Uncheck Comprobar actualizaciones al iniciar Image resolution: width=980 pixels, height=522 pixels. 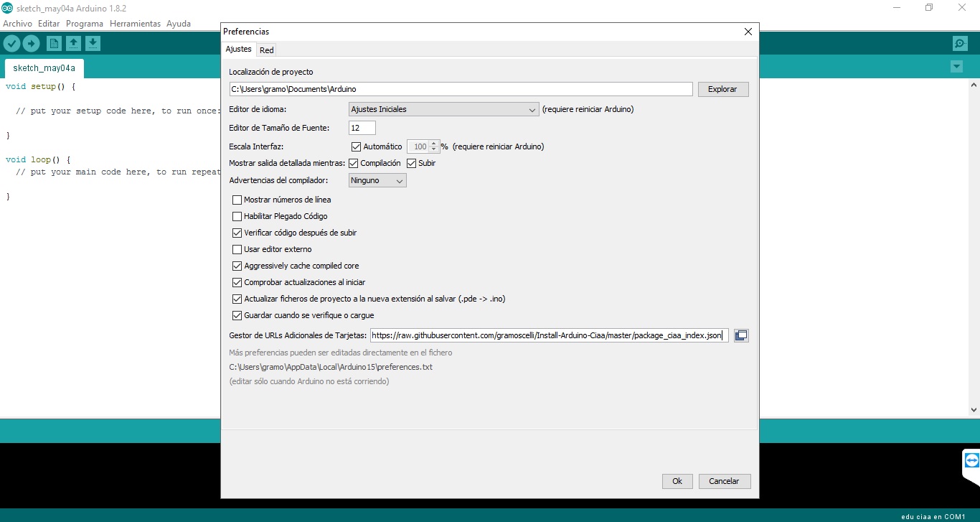pyautogui.click(x=237, y=282)
